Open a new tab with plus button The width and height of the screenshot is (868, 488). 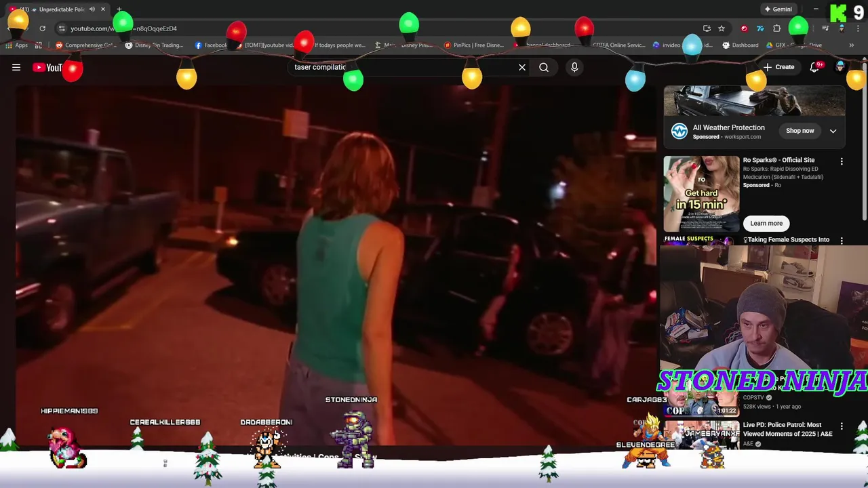[x=119, y=9]
